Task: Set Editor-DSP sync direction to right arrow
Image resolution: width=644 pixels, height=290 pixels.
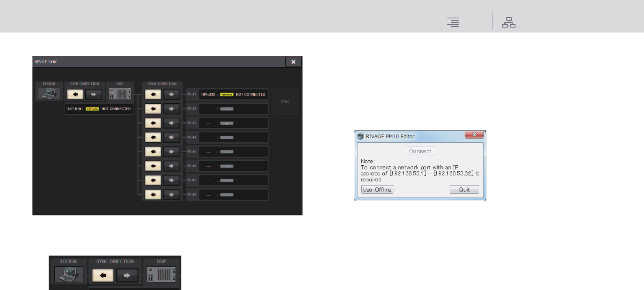Action: (94, 94)
